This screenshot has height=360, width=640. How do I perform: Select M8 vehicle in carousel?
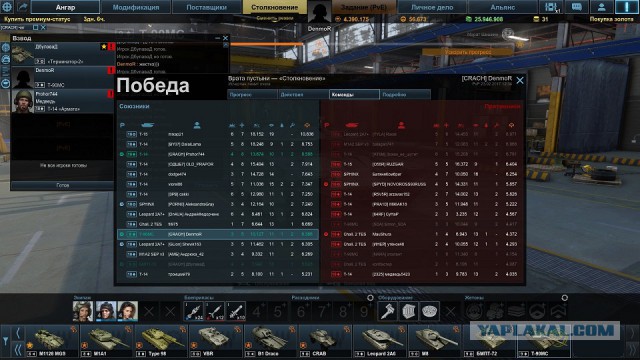(x=434, y=342)
